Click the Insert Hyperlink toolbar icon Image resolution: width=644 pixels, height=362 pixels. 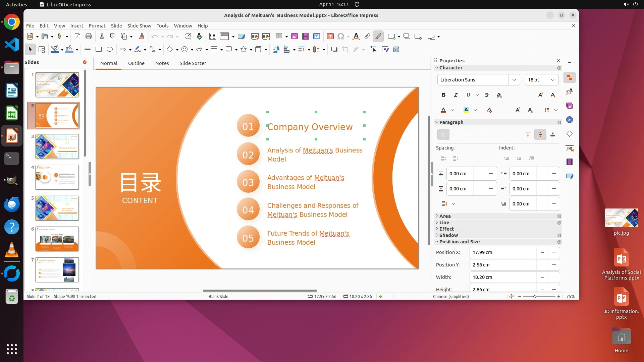(367, 37)
